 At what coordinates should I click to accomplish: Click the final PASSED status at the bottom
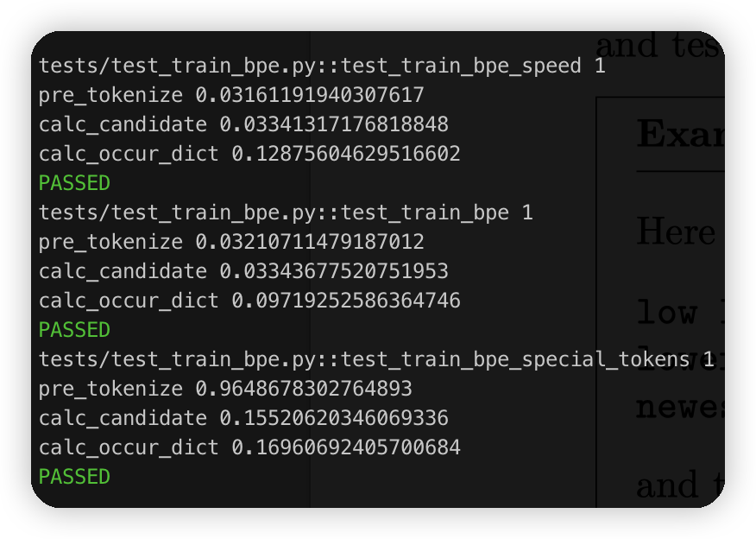pos(74,477)
